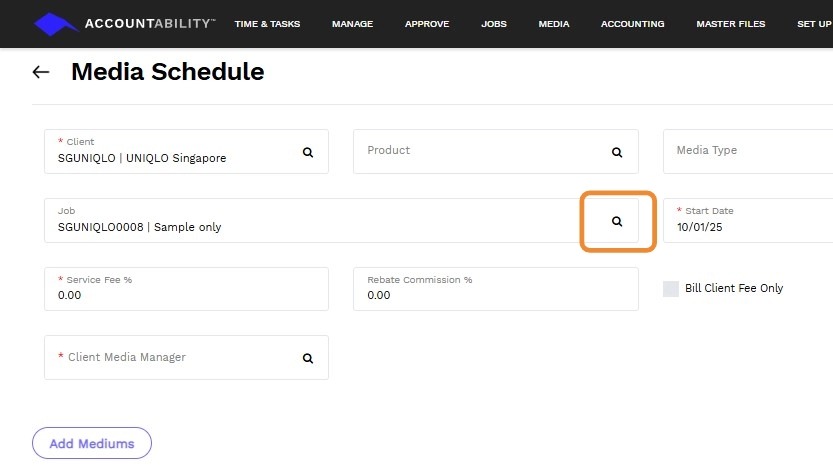833x466 pixels.
Task: Open the Media Type dropdown field
Action: pos(747,151)
